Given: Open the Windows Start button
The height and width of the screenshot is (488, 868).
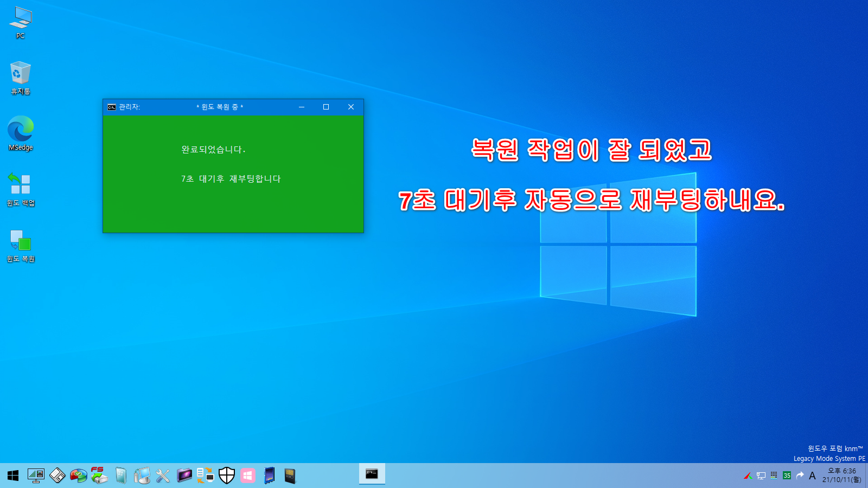Looking at the screenshot, I should click(14, 476).
